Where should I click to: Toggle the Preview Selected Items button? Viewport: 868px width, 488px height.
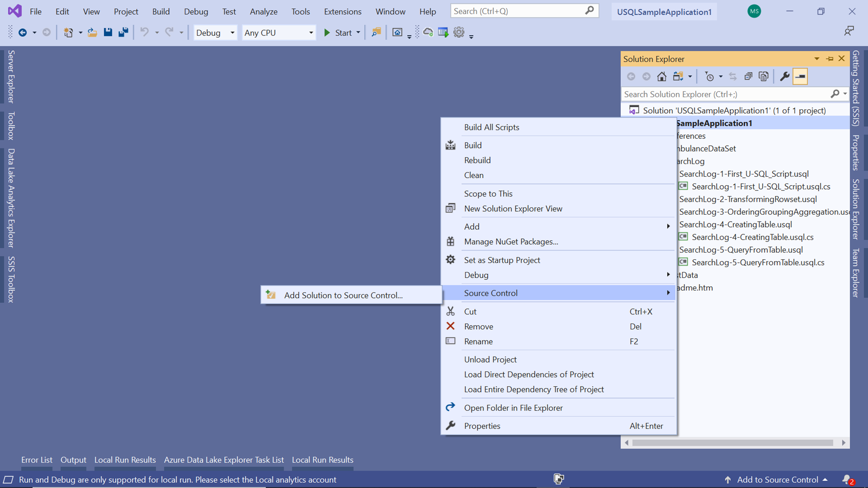[800, 77]
